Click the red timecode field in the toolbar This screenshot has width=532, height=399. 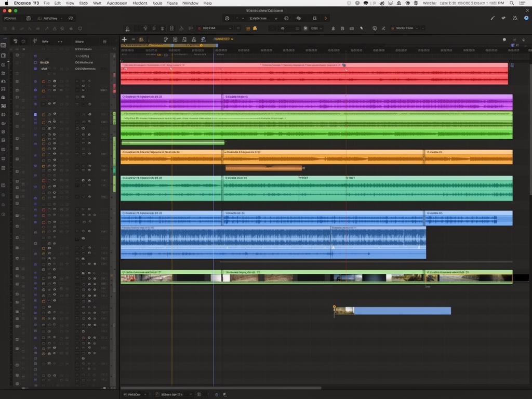click(x=209, y=28)
